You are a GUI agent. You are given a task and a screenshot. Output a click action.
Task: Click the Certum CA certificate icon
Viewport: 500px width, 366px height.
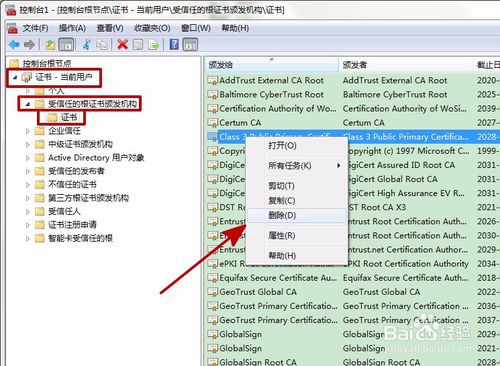click(x=213, y=123)
